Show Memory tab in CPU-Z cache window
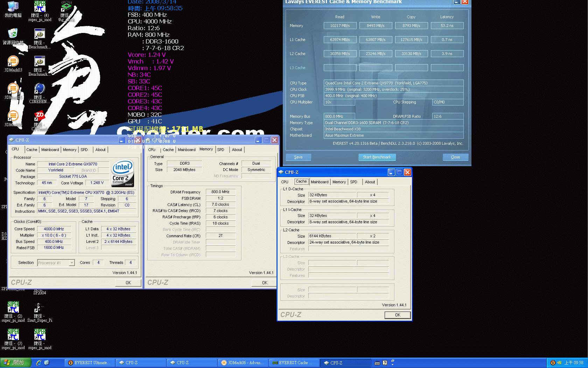588x368 pixels. [x=339, y=182]
